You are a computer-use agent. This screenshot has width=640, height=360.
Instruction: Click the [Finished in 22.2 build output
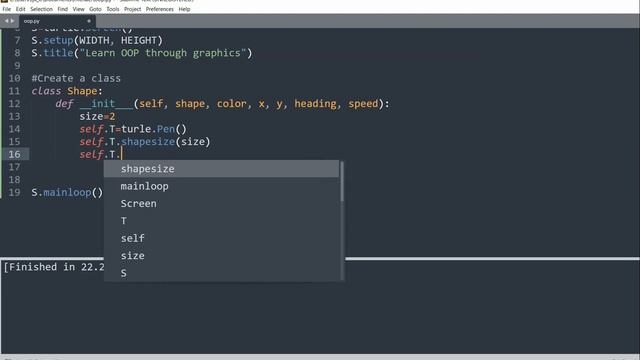[x=53, y=267]
